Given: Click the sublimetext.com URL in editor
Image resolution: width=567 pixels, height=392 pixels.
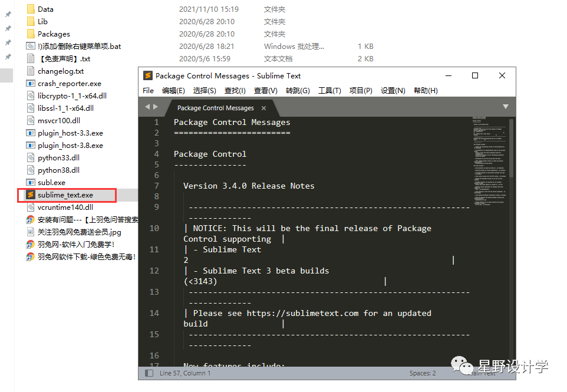Looking at the screenshot, I should click(303, 313).
